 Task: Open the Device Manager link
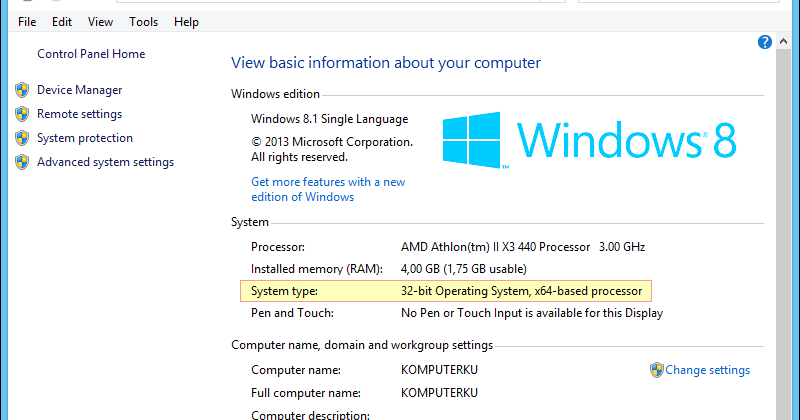click(80, 90)
